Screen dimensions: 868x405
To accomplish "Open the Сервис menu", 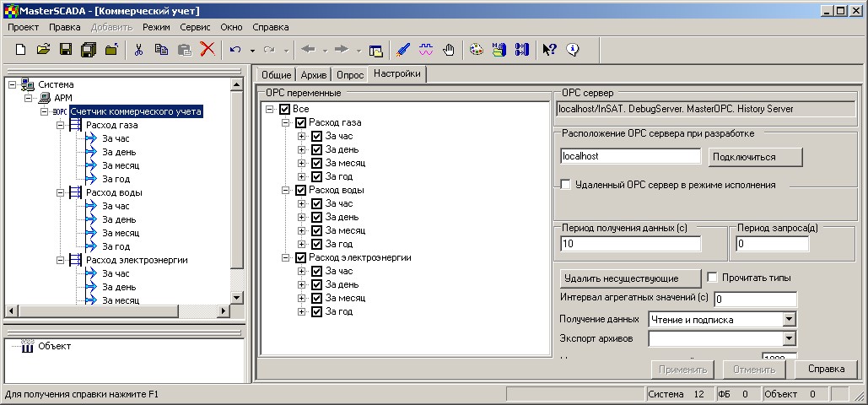I will (x=195, y=27).
